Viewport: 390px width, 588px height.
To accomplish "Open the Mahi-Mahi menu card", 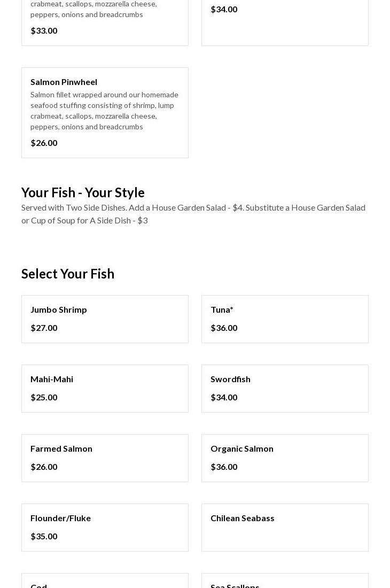I will pyautogui.click(x=105, y=389).
